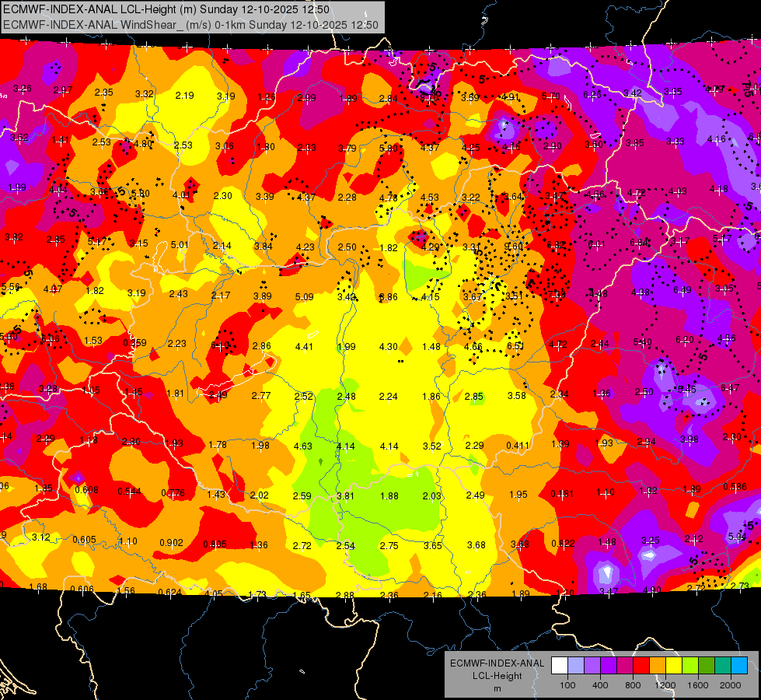
Task: Click the magenta legend color swatch
Action: (624, 665)
